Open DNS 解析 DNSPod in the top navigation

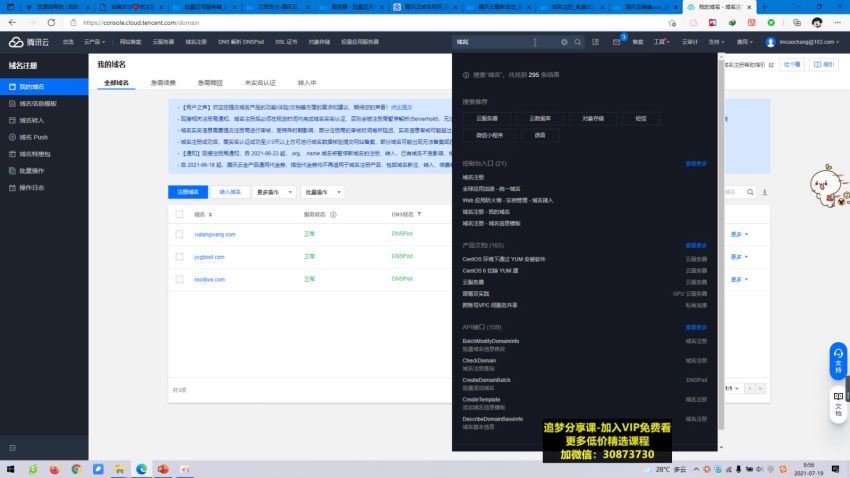coord(241,42)
